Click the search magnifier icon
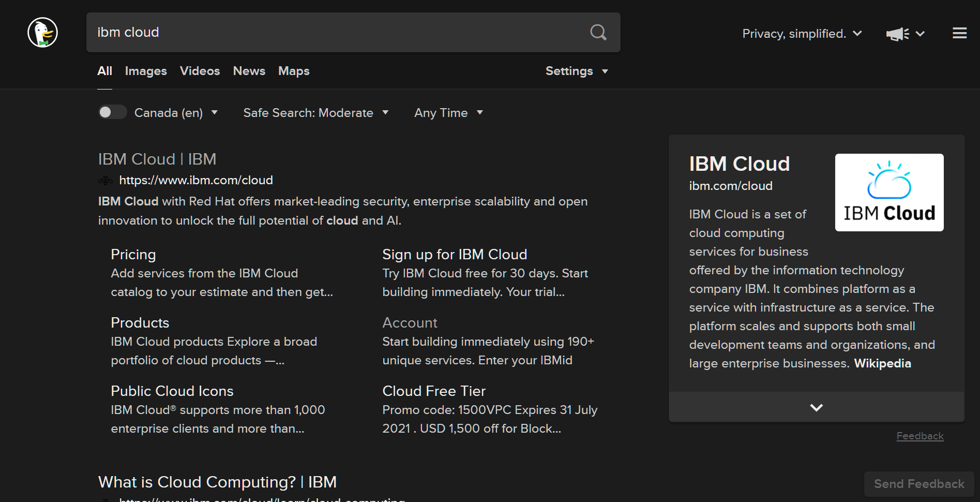The image size is (980, 502). [598, 32]
